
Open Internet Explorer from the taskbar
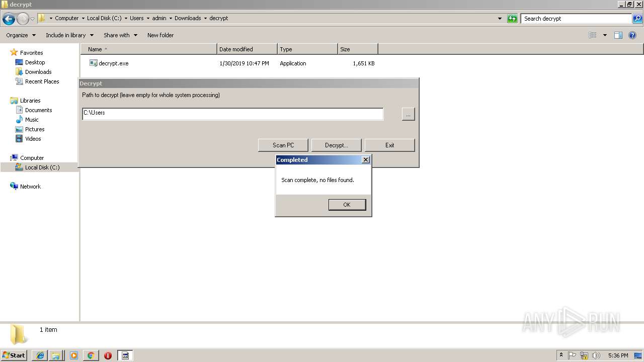coord(40,355)
